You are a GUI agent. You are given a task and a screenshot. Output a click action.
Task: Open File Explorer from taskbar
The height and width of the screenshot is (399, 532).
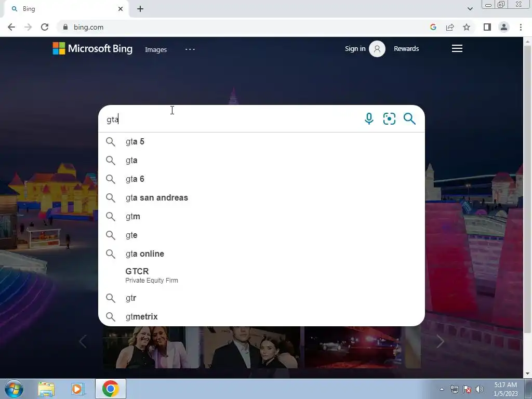point(46,389)
